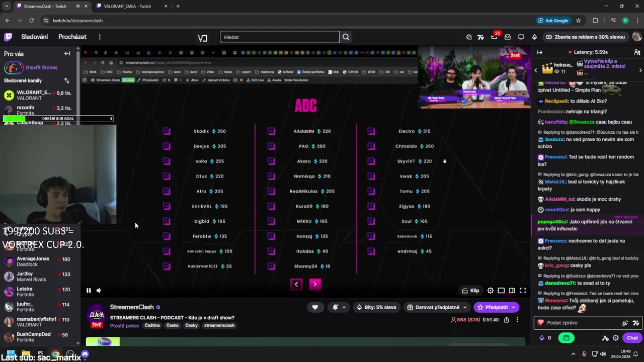Pause the stream video

click(89, 290)
